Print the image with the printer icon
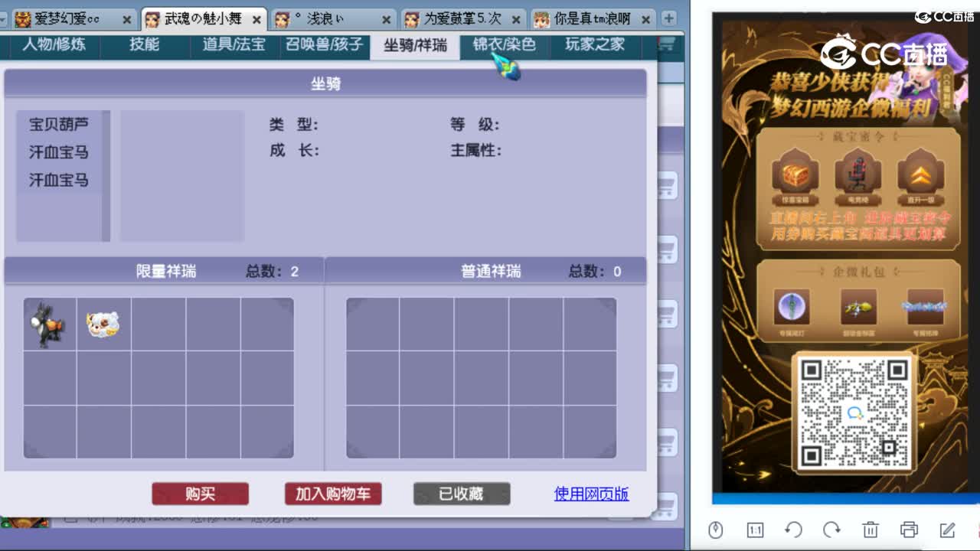The image size is (980, 551). 909,530
